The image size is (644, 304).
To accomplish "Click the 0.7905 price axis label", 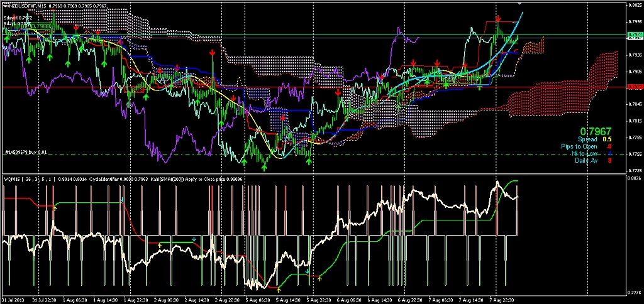I will point(635,71).
